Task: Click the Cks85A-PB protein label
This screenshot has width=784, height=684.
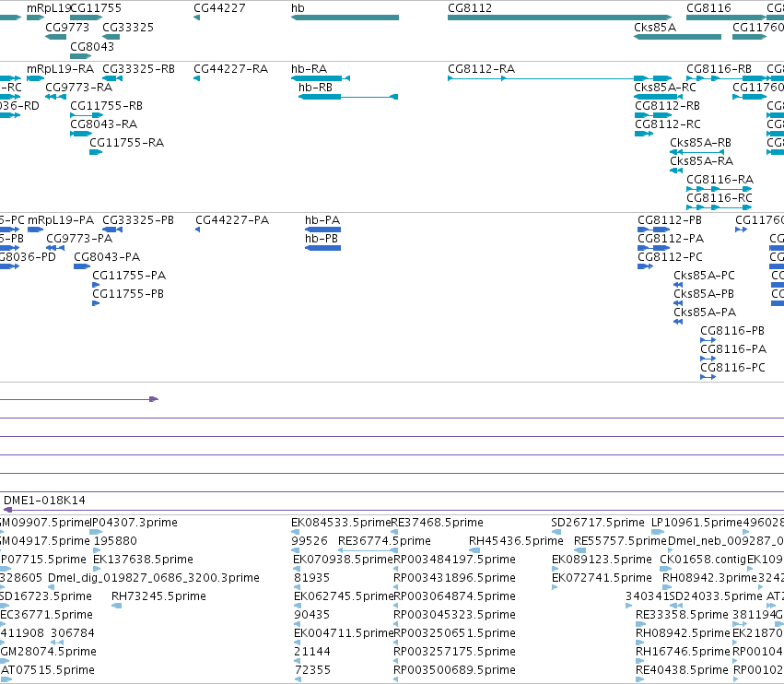Action: (704, 294)
